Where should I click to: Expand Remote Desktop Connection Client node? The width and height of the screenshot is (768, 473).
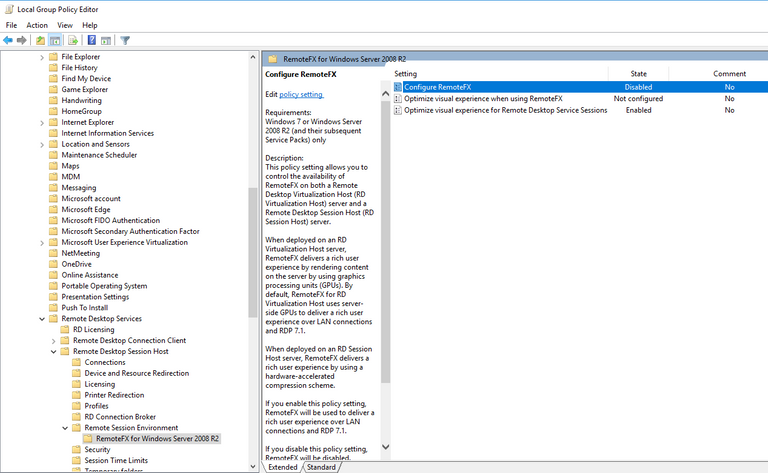(53, 341)
